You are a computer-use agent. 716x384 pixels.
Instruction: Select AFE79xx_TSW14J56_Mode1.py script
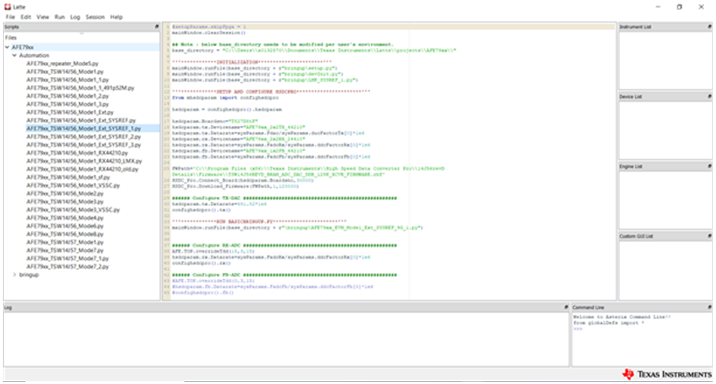click(65, 72)
